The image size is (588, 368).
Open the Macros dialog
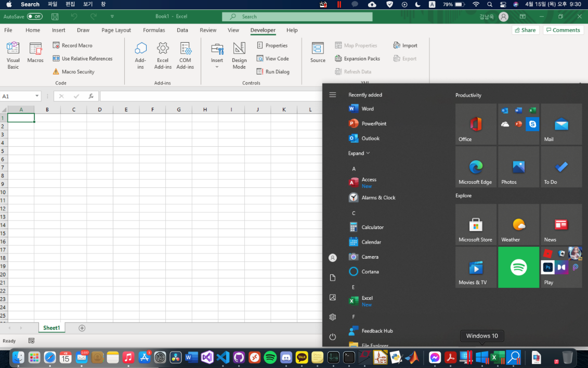click(x=35, y=53)
